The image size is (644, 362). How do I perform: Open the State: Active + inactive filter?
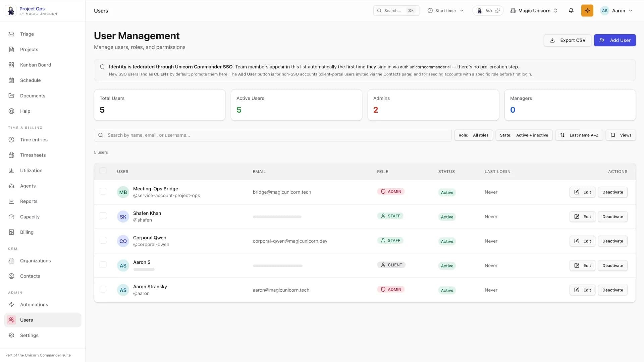524,135
